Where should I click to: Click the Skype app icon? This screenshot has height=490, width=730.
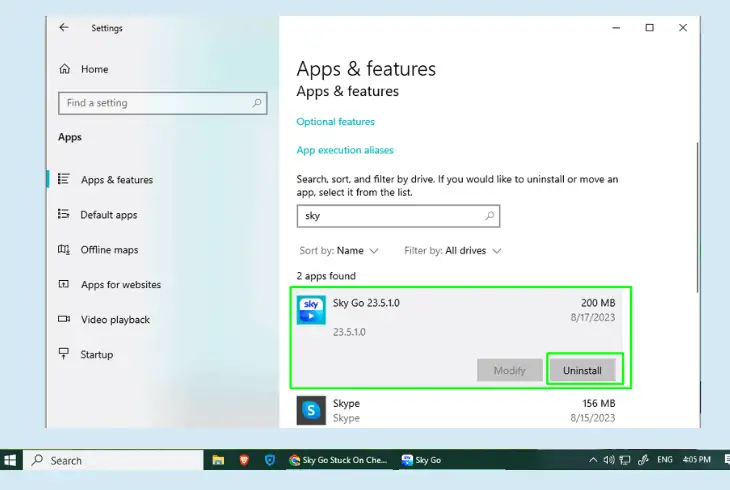tap(311, 410)
